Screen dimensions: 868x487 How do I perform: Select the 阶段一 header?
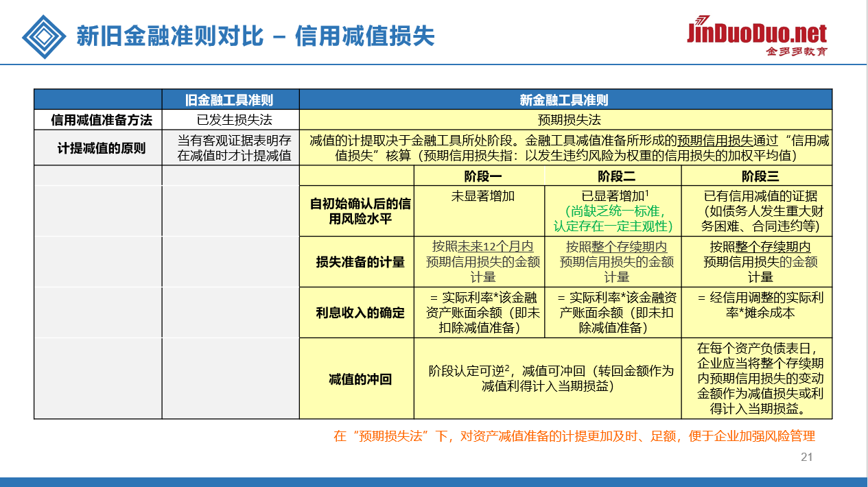pos(478,176)
